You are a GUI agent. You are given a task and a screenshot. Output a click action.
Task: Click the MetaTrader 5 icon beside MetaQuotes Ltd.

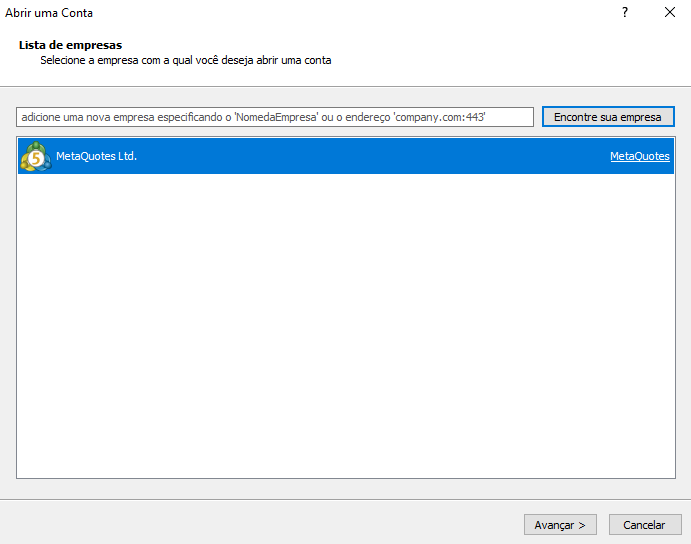pyautogui.click(x=35, y=157)
